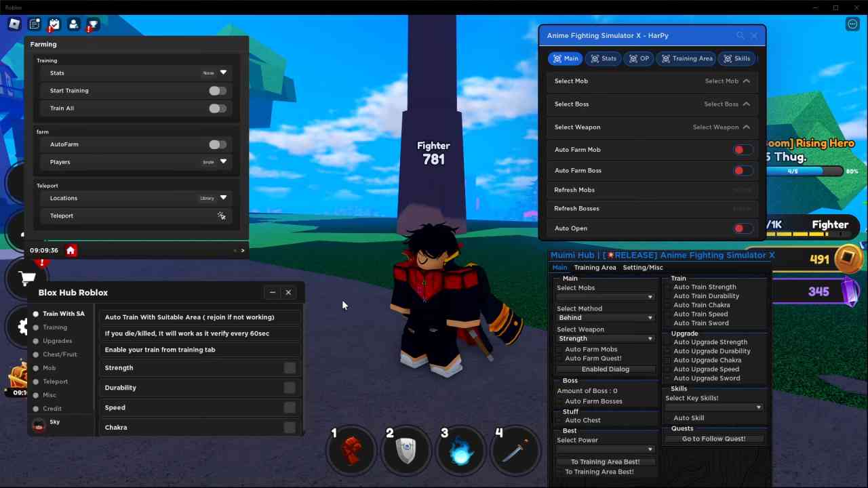The height and width of the screenshot is (488, 868).
Task: Open the shopping cart shop icon
Action: pyautogui.click(x=26, y=278)
